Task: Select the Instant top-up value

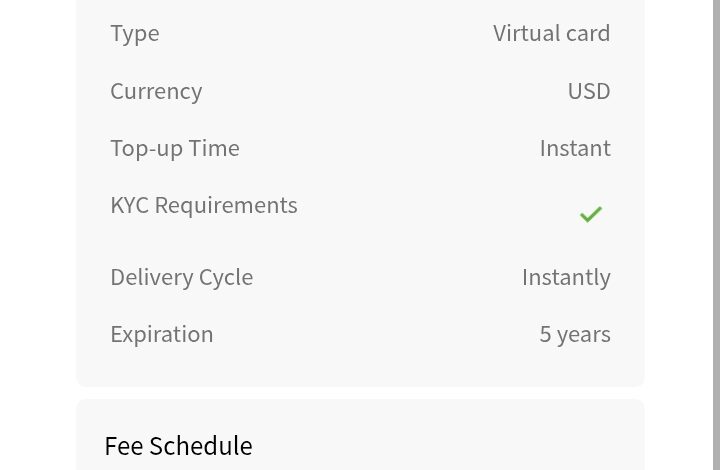Action: click(x=574, y=148)
